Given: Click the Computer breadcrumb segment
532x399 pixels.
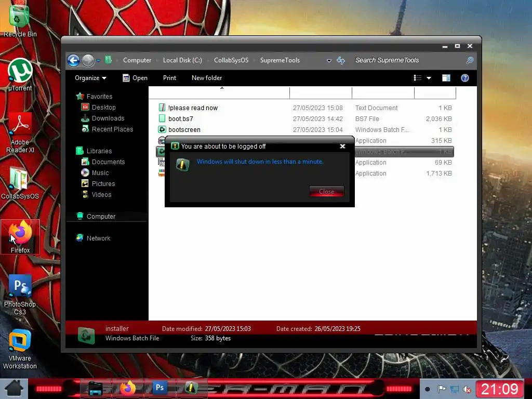Looking at the screenshot, I should (137, 60).
